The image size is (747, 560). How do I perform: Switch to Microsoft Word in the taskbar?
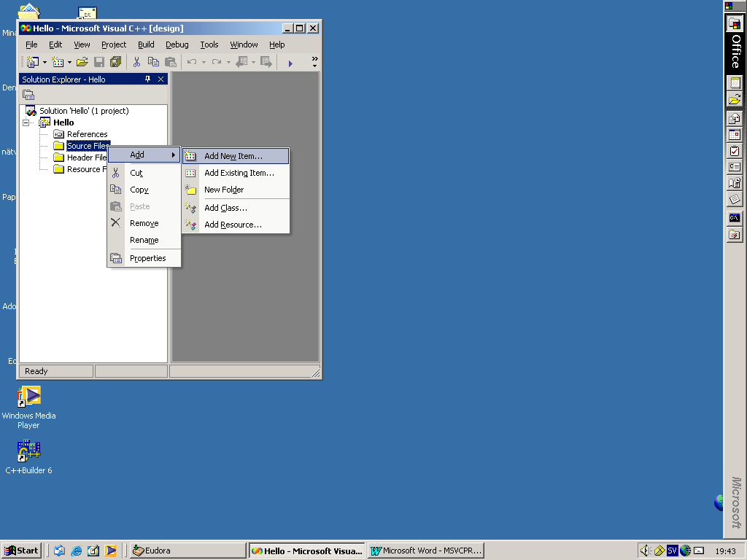coord(426,551)
